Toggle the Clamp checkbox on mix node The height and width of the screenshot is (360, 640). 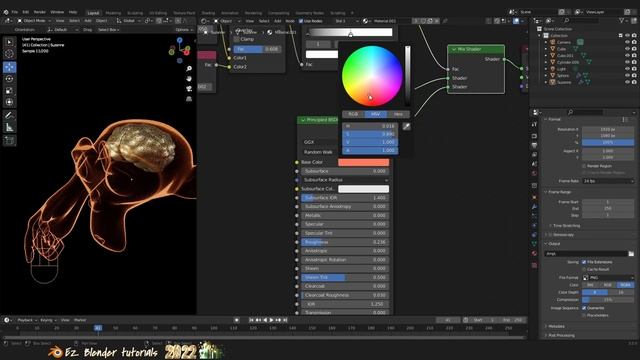click(237, 39)
